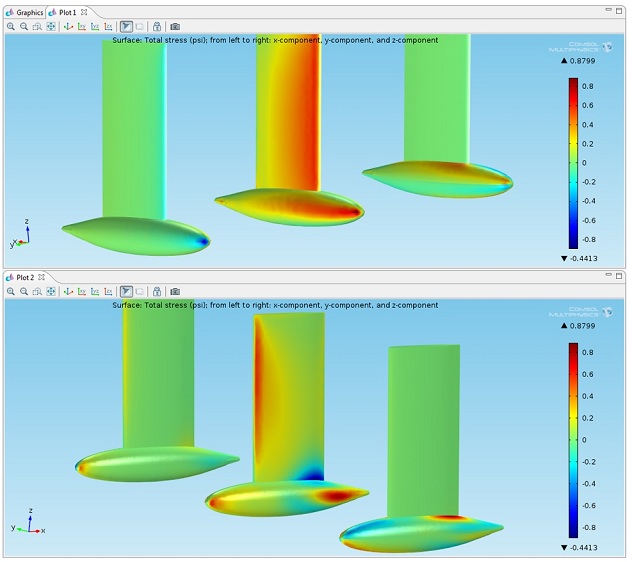Click Zoom Out in Plot 1 toolbar

pyautogui.click(x=23, y=26)
